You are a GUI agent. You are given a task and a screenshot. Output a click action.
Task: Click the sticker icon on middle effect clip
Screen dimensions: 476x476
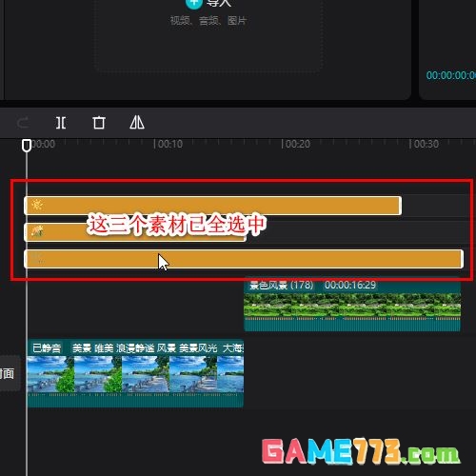click(x=37, y=231)
